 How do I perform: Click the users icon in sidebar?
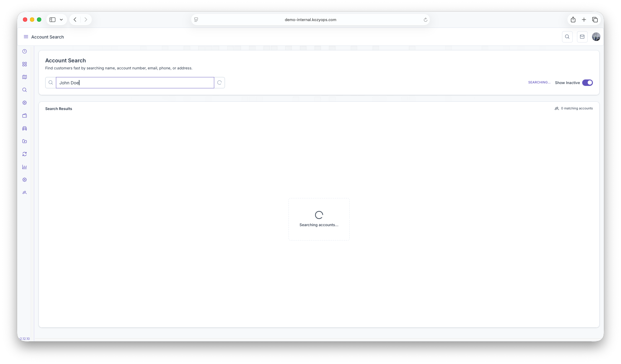pos(24,193)
